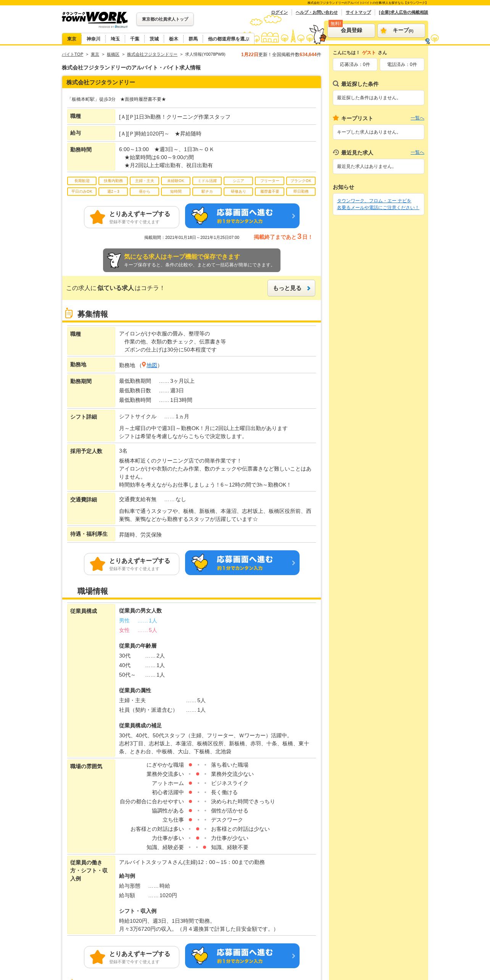
Task: Click the star icon beside キープリスト
Action: pyautogui.click(x=336, y=118)
